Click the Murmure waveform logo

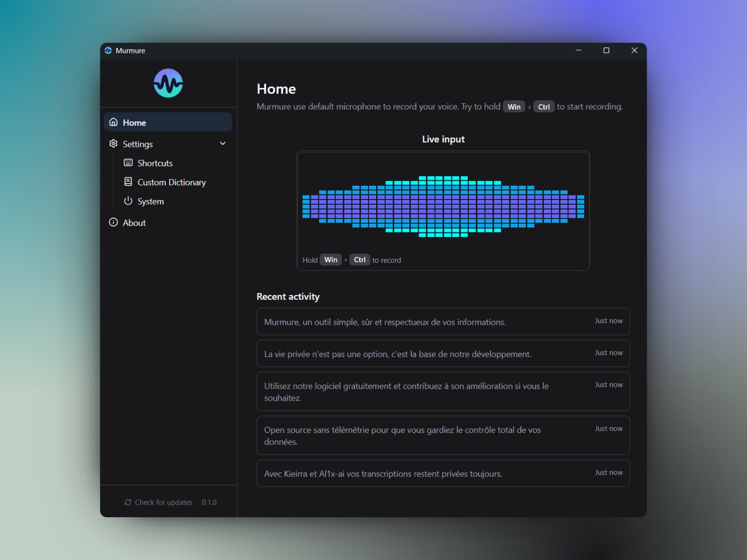168,83
